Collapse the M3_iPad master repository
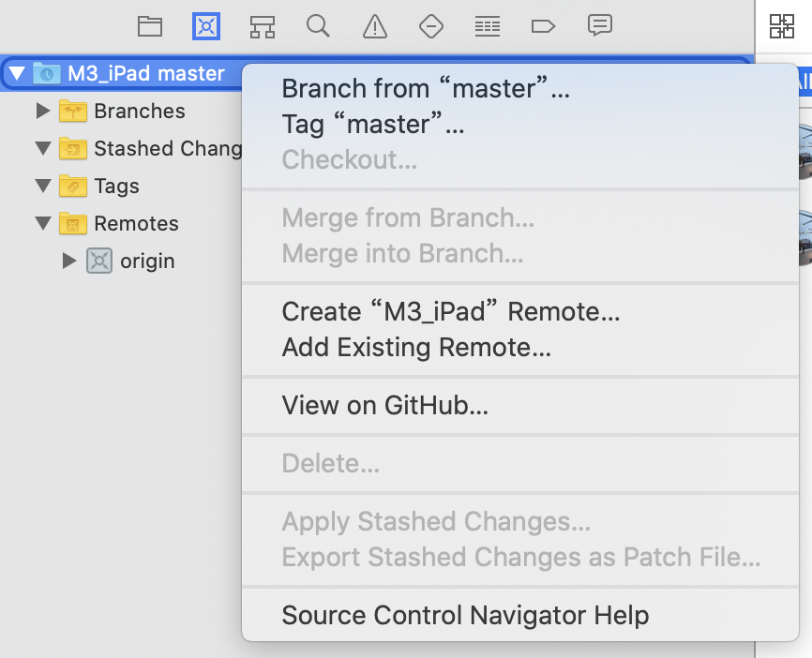Image resolution: width=812 pixels, height=658 pixels. [17, 73]
